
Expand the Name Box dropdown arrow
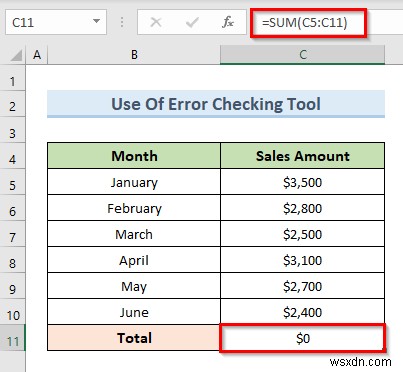[x=96, y=22]
